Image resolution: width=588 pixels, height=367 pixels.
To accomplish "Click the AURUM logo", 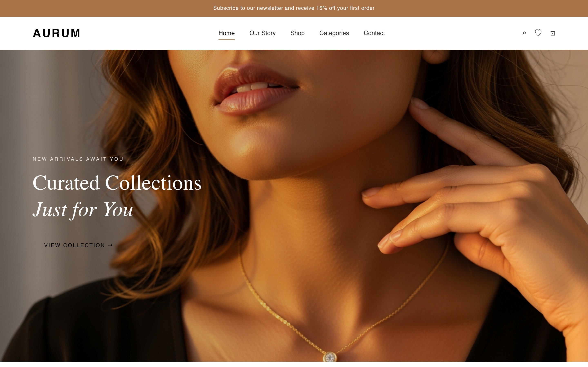I will [56, 33].
